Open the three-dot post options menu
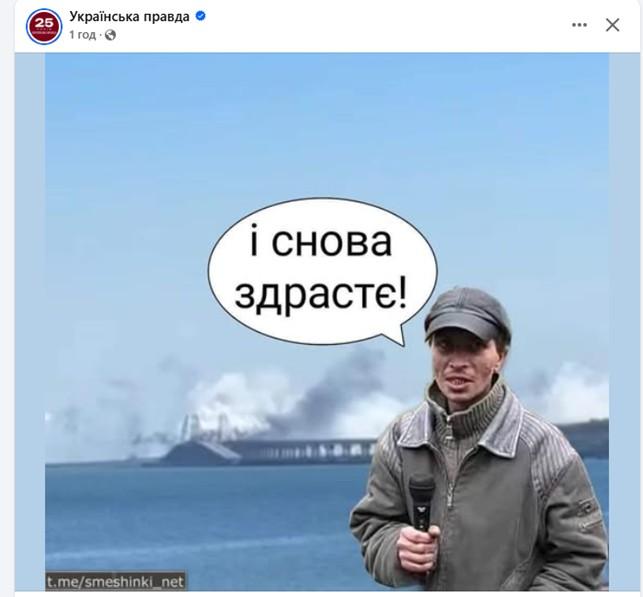 click(x=579, y=25)
